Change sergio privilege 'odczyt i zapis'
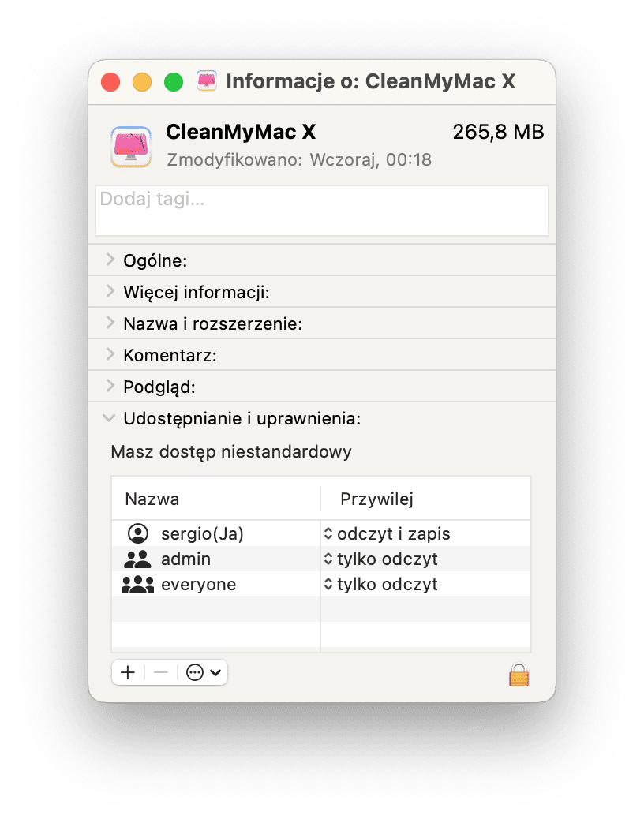 click(x=387, y=533)
